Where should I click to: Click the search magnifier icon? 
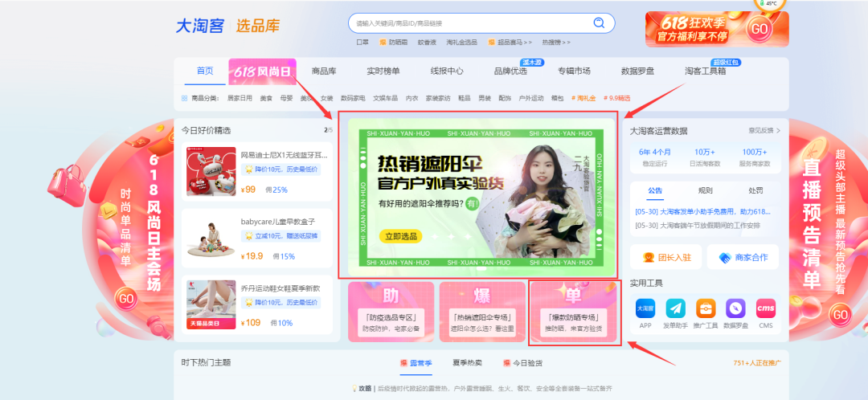point(598,23)
